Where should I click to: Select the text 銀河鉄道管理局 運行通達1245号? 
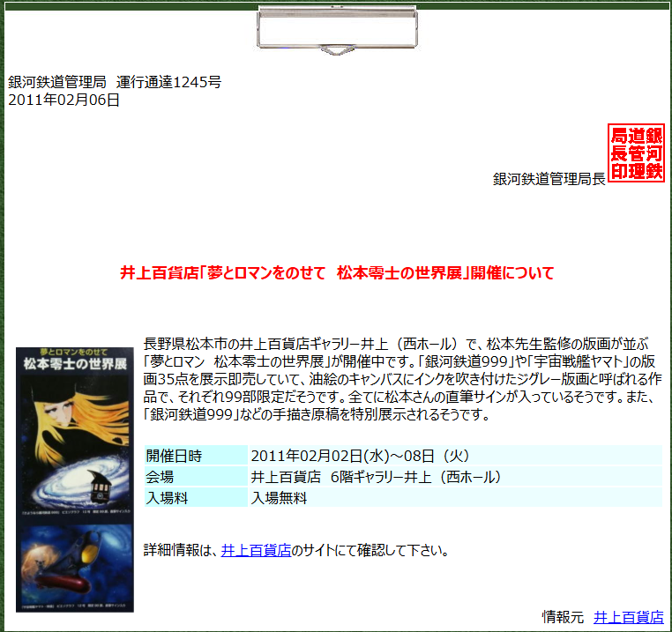point(115,82)
